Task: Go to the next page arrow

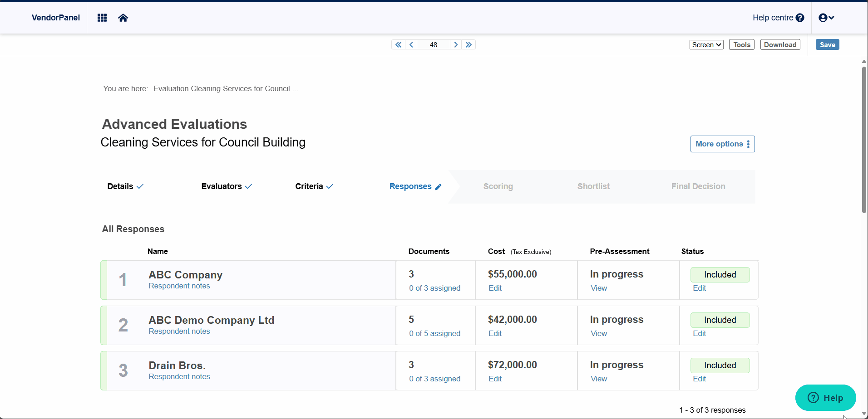Action: tap(456, 44)
